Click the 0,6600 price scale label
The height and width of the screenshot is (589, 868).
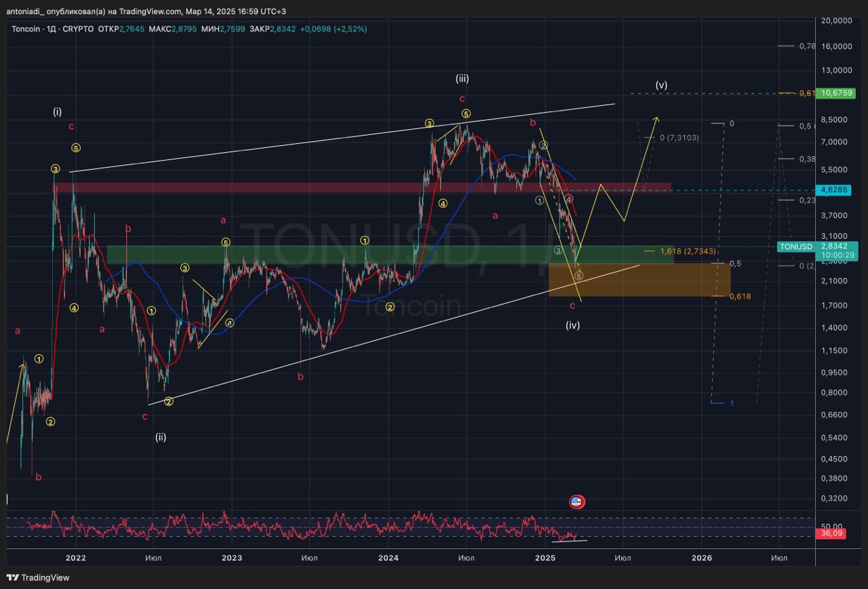(x=834, y=415)
